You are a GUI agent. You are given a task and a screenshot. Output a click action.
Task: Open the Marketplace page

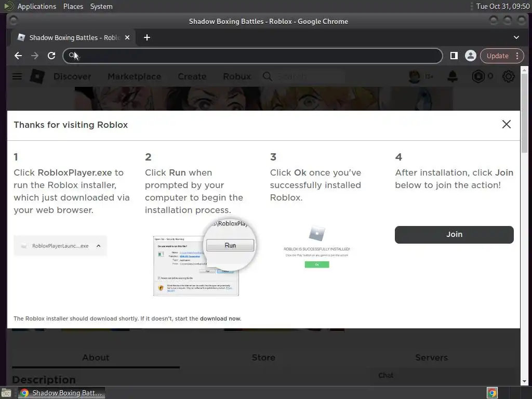[x=135, y=77]
